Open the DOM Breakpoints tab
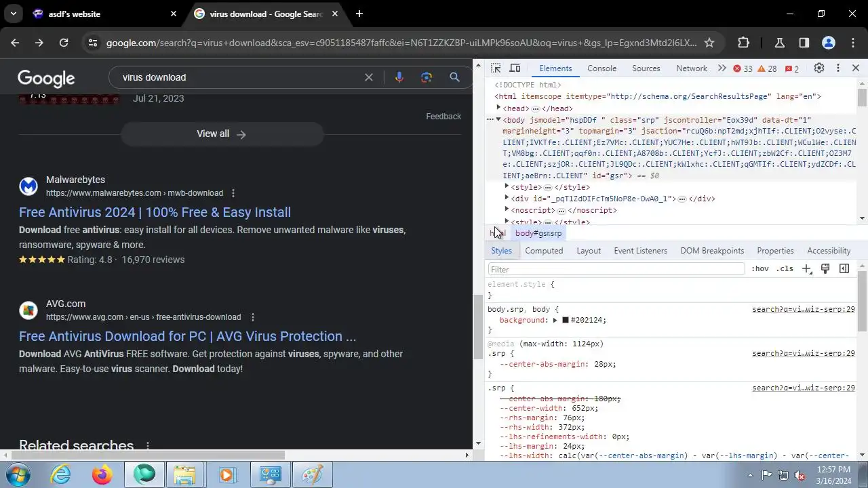Image resolution: width=868 pixels, height=488 pixels. click(x=712, y=251)
